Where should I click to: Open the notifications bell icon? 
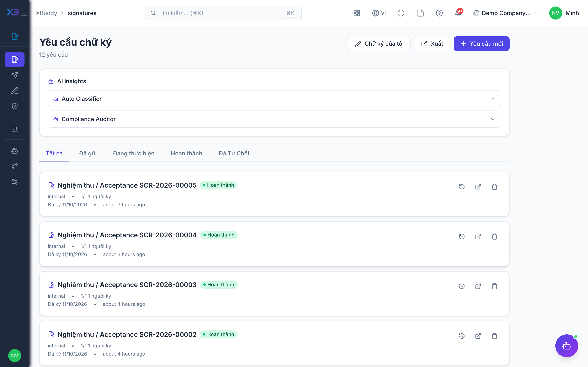point(458,13)
